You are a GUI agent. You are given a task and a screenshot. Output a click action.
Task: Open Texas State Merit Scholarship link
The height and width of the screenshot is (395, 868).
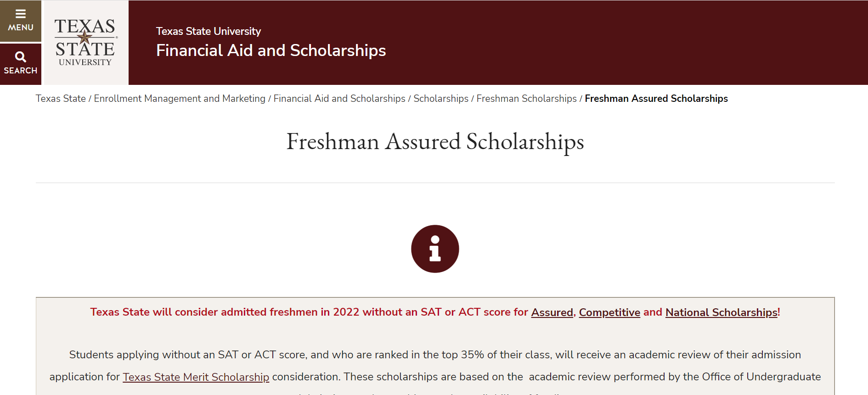196,377
